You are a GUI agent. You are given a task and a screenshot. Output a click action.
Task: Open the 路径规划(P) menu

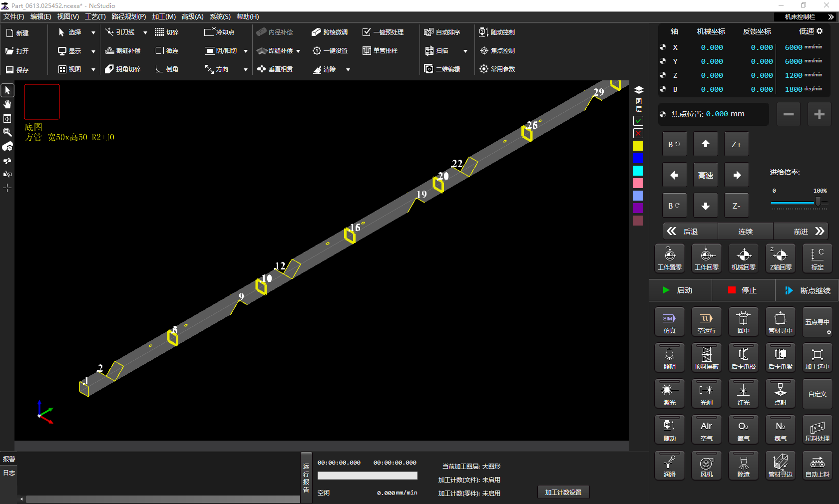coord(129,16)
